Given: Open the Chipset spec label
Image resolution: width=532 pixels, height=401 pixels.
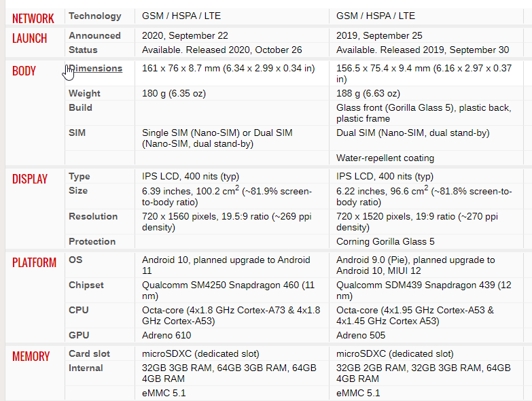Looking at the screenshot, I should (86, 285).
